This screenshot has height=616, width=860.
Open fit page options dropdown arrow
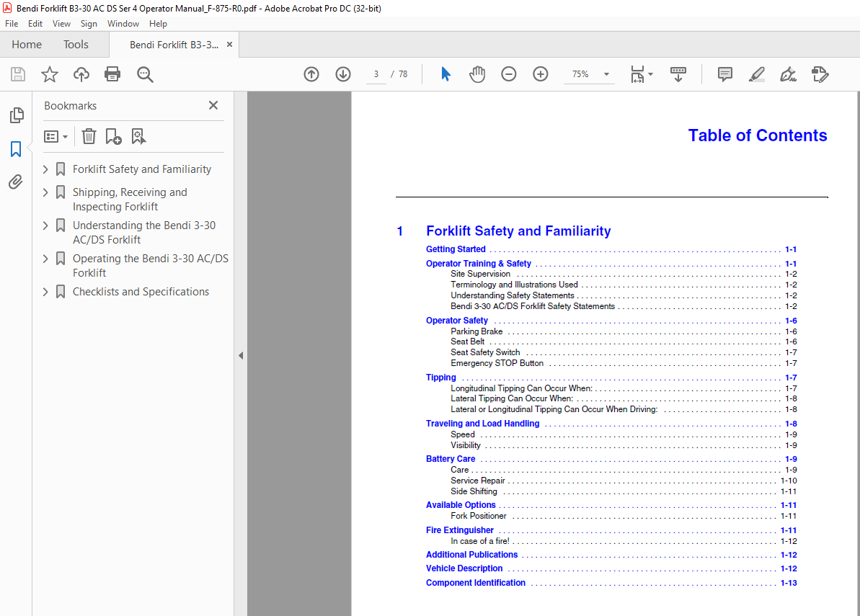pos(651,74)
